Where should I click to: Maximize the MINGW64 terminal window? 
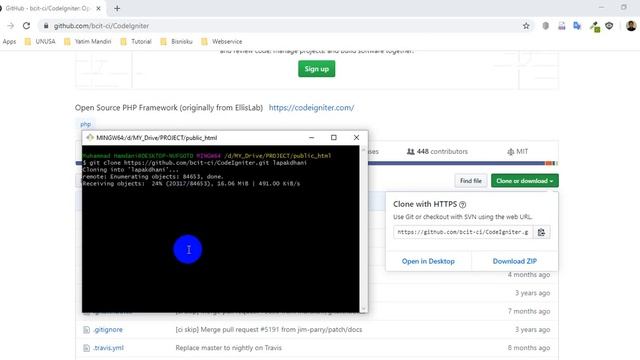pyautogui.click(x=333, y=138)
